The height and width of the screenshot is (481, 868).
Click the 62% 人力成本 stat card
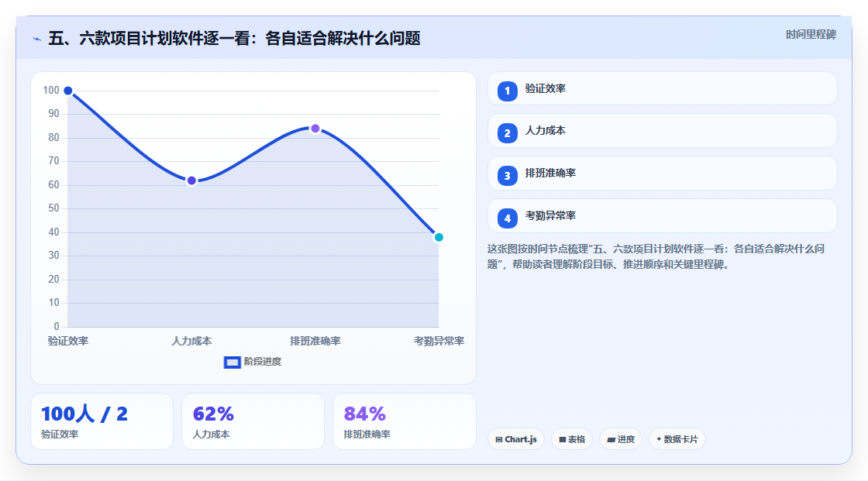click(x=253, y=421)
